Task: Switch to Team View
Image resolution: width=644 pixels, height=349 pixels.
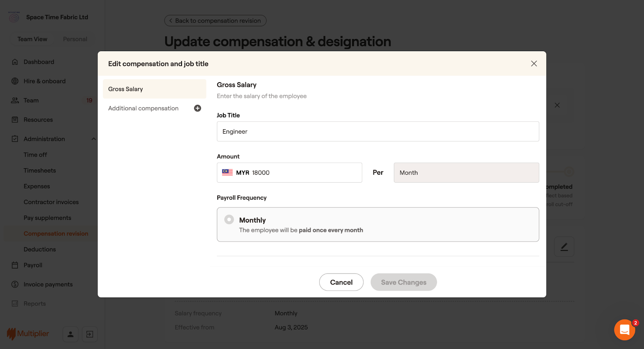Action: click(x=32, y=39)
